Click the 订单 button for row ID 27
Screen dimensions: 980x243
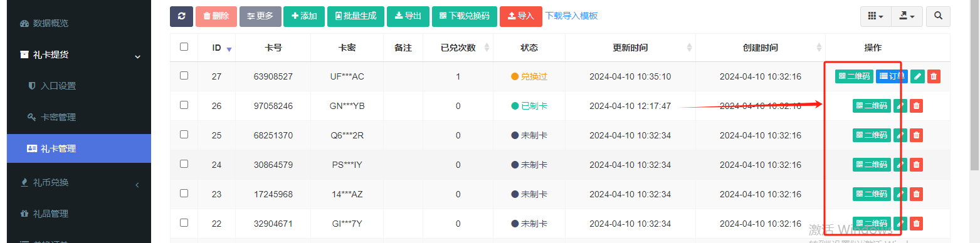pyautogui.click(x=892, y=76)
